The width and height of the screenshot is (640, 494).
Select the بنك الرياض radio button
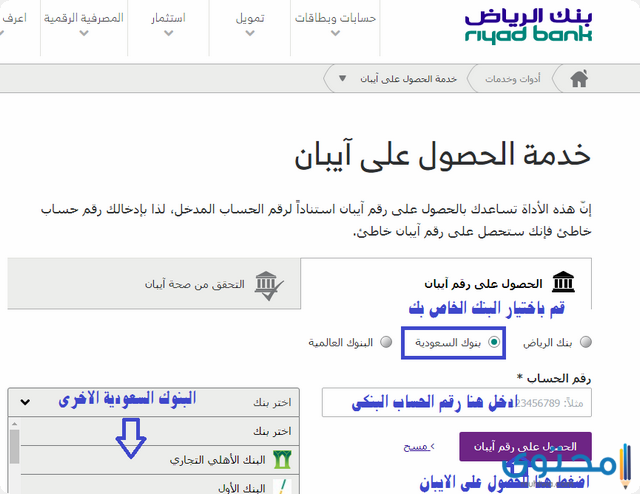[586, 342]
